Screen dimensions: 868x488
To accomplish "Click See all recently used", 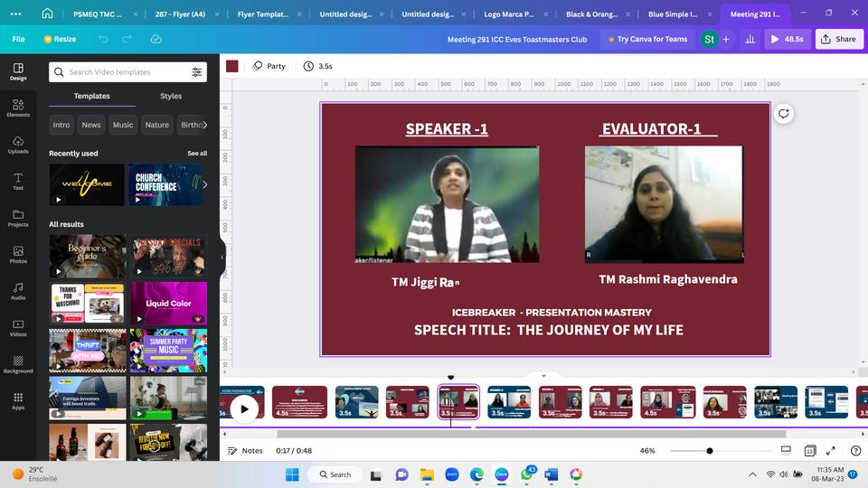I will click(x=197, y=154).
